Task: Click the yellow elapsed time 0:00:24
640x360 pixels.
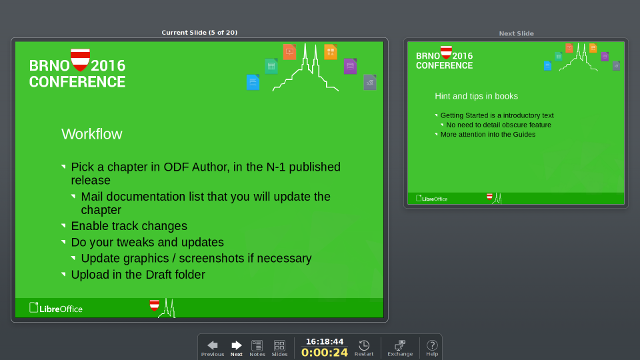Action: click(324, 353)
